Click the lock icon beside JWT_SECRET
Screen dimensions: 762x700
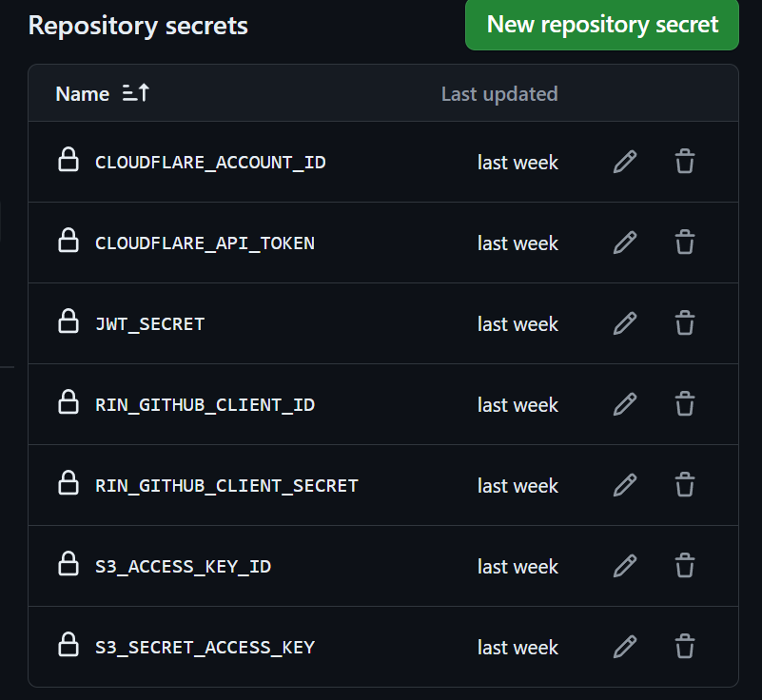pyautogui.click(x=68, y=323)
